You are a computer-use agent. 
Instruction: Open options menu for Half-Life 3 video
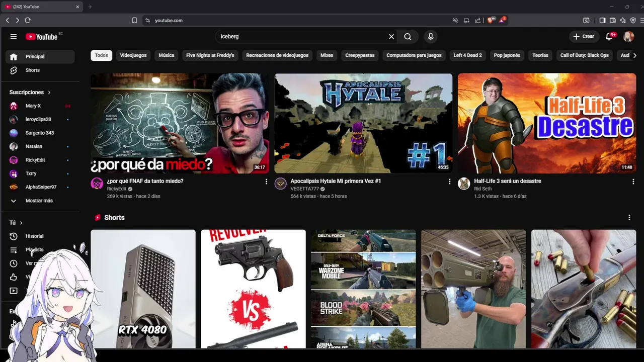pyautogui.click(x=633, y=182)
